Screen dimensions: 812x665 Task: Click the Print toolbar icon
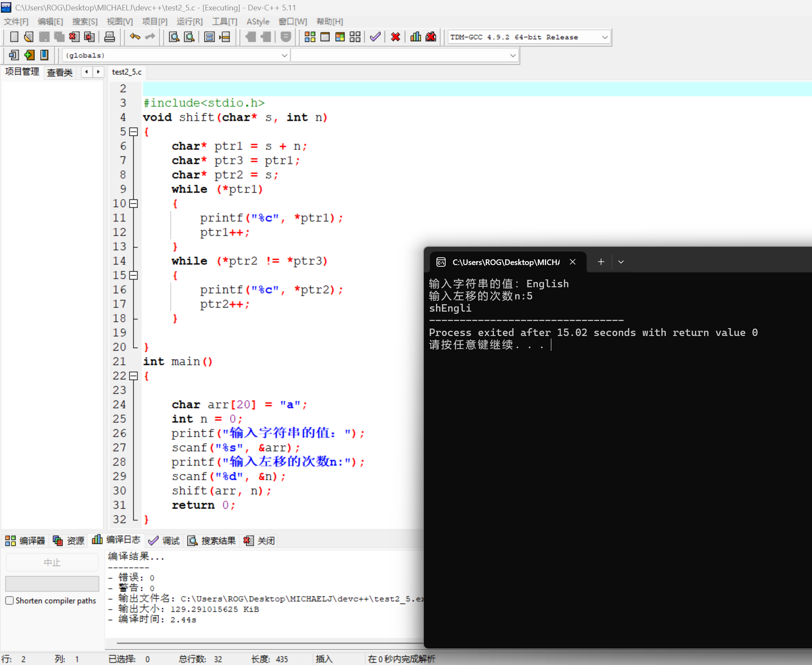110,37
